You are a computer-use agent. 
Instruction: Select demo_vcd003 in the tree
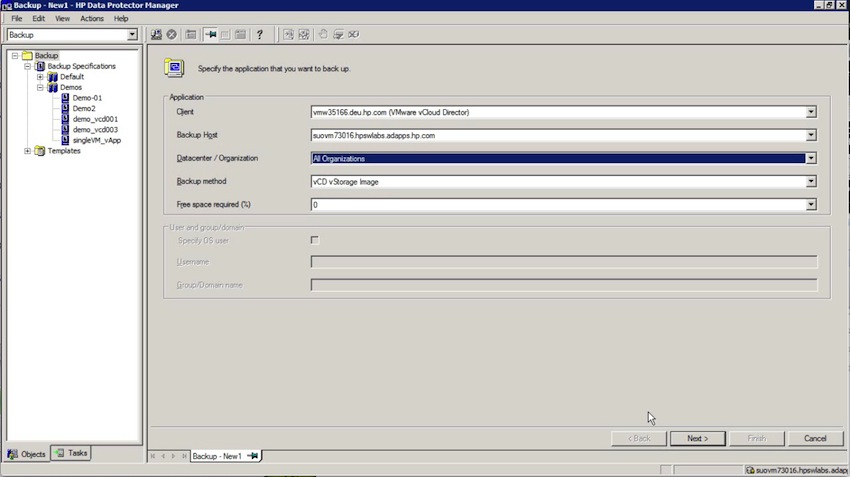[x=95, y=130]
